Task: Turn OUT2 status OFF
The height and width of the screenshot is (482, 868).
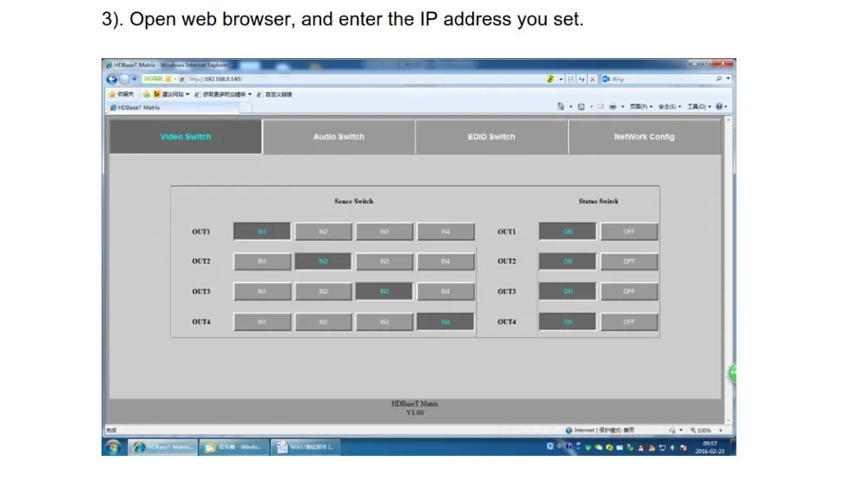Action: (x=628, y=261)
